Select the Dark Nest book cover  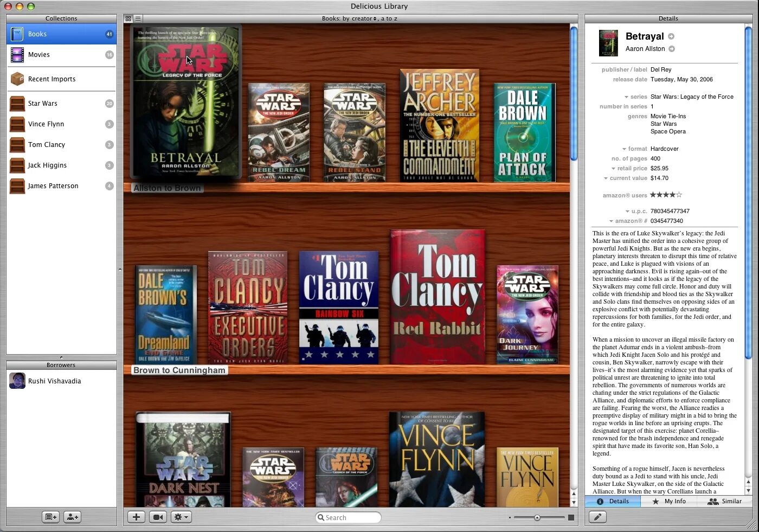[x=183, y=460]
